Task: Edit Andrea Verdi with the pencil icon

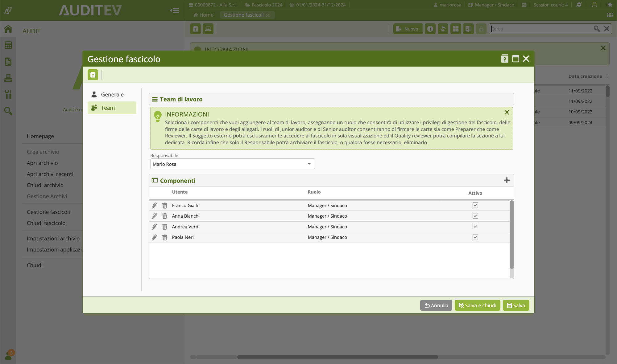Action: (155, 227)
